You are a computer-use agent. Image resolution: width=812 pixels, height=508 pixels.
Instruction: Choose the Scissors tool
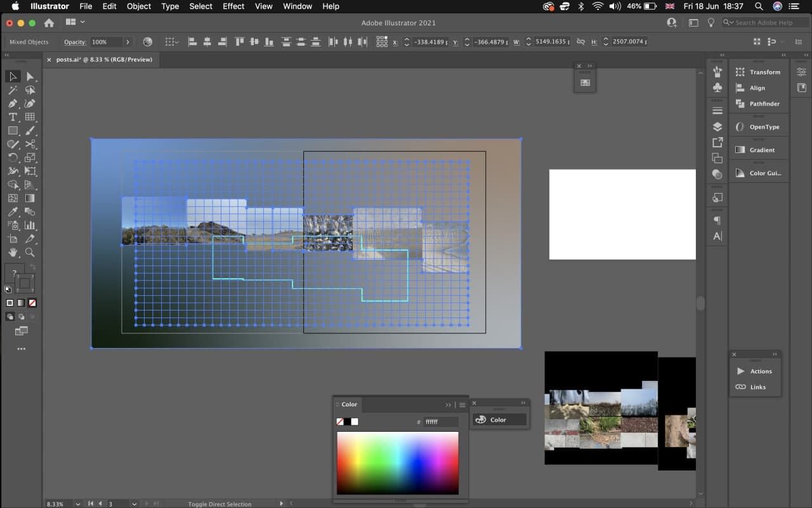coord(30,145)
